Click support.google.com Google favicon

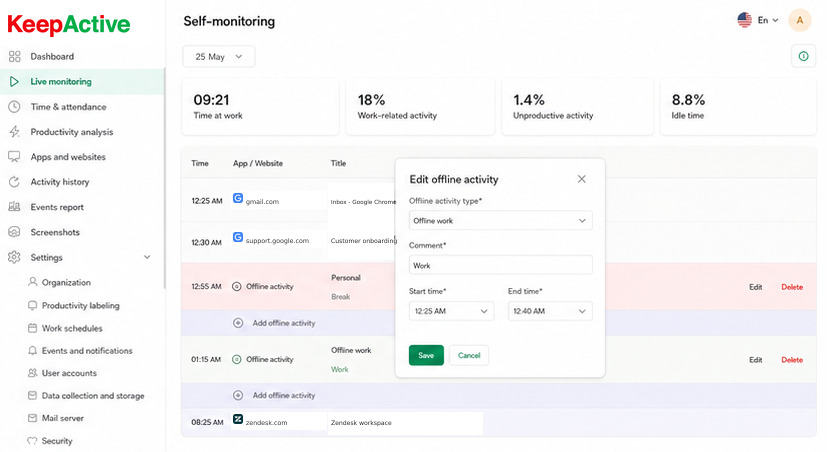pos(238,237)
